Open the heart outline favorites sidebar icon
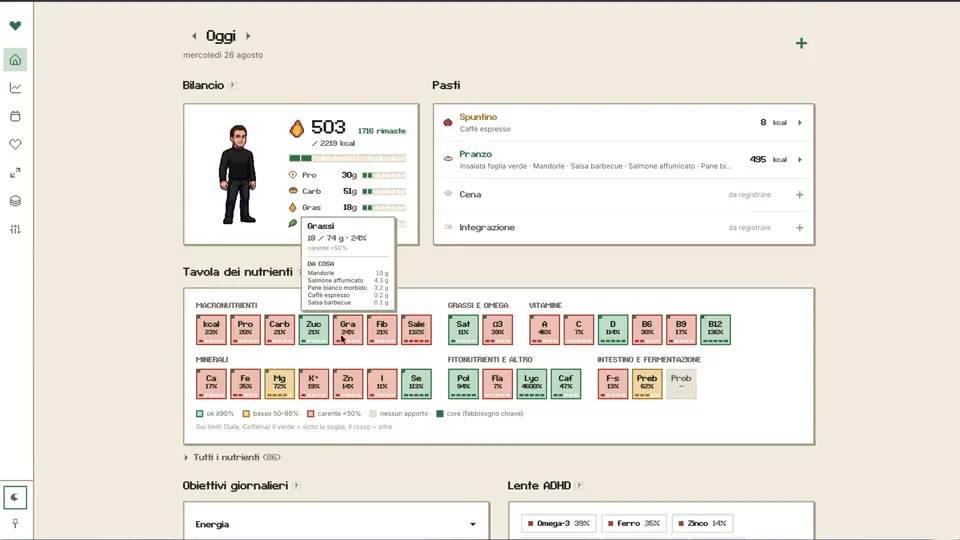Viewport: 960px width, 540px height. coord(15,144)
